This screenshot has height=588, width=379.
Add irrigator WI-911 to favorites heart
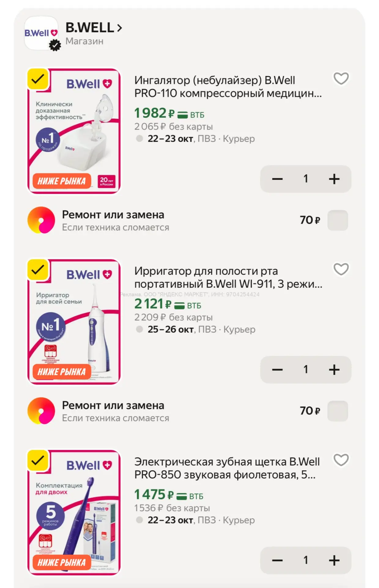click(x=341, y=269)
